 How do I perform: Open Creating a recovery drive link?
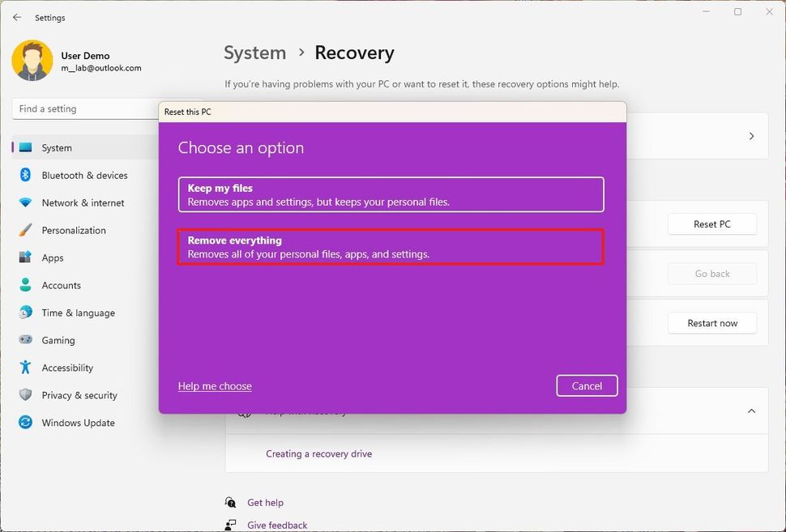click(318, 453)
